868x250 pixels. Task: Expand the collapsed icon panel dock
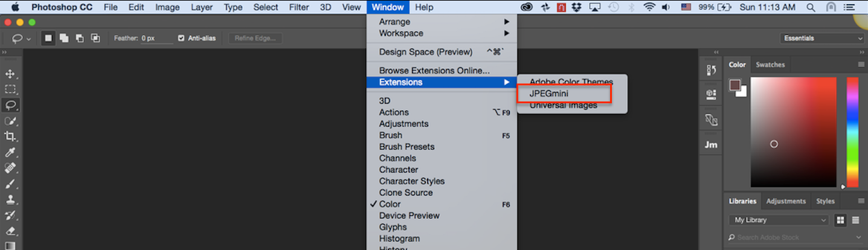716,53
